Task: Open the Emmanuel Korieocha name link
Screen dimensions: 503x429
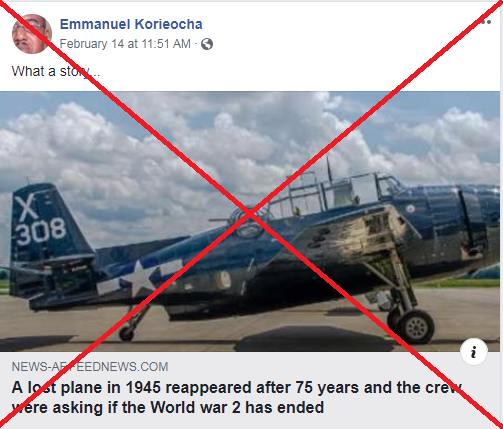Action: [131, 24]
